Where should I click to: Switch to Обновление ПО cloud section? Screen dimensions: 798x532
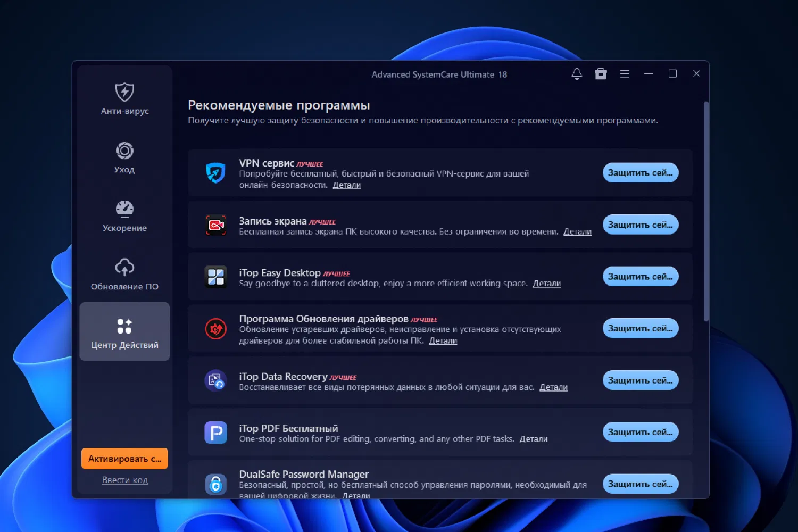(124, 274)
